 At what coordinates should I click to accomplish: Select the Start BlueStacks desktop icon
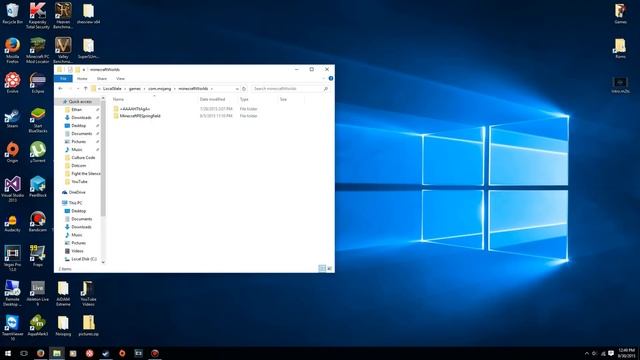[38, 120]
